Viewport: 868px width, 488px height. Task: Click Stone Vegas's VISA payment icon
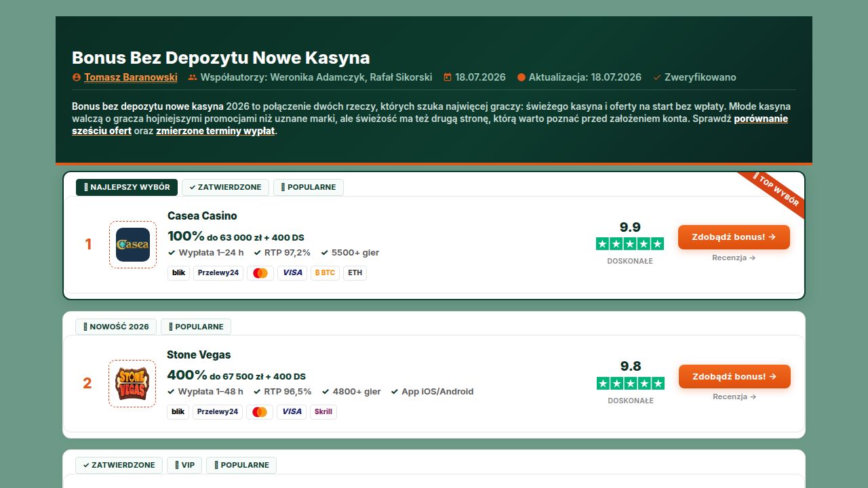coord(292,412)
